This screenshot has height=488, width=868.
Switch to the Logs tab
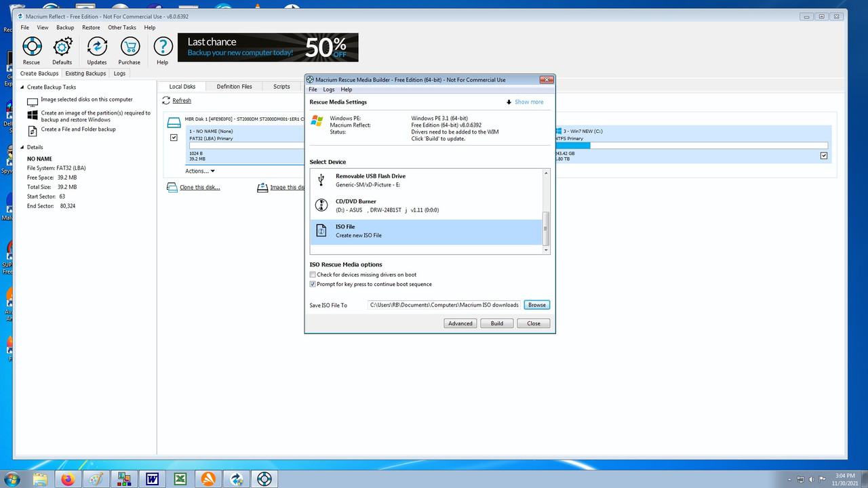click(x=119, y=73)
